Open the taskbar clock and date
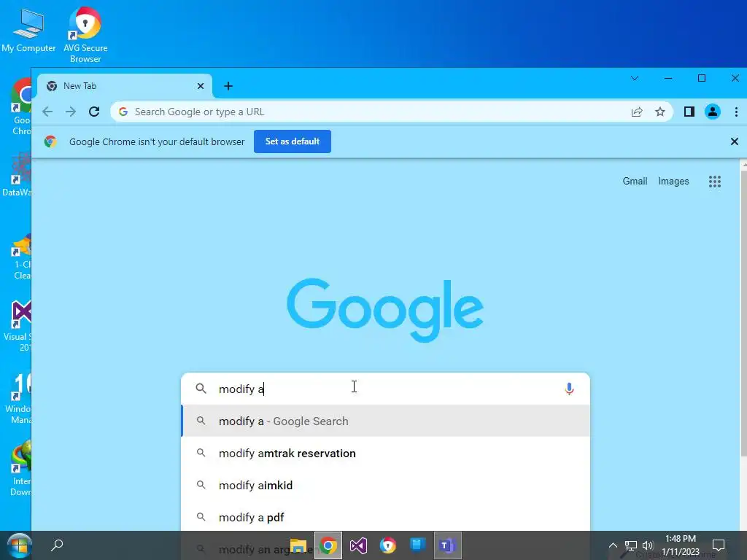The image size is (747, 560). tap(681, 545)
